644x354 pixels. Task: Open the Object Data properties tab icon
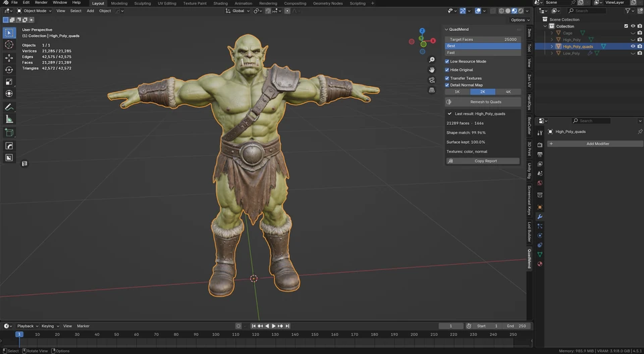pos(539,255)
